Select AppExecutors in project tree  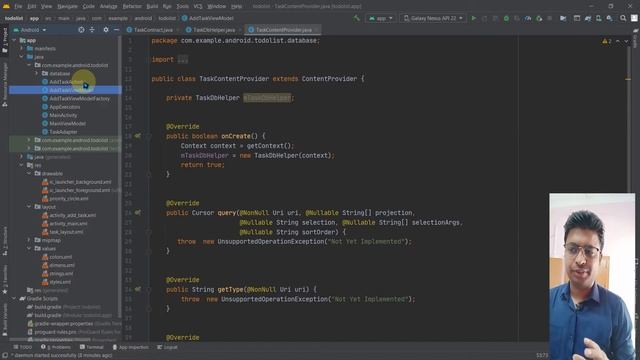(x=64, y=107)
